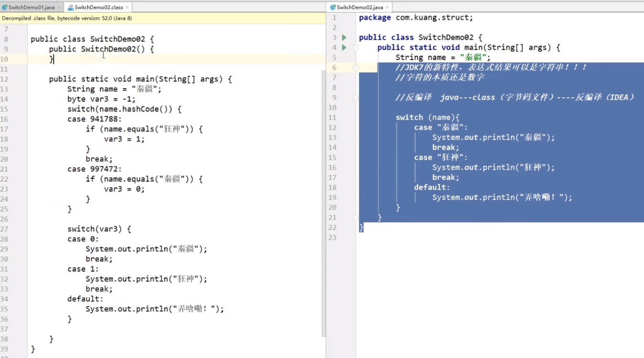Run class SwitchDemo02 via gutter arrow

coord(344,37)
